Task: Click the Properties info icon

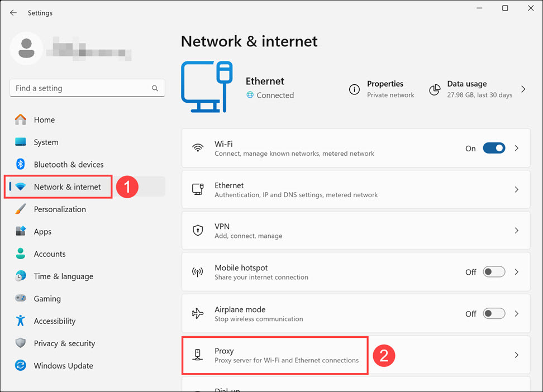Action: (354, 89)
